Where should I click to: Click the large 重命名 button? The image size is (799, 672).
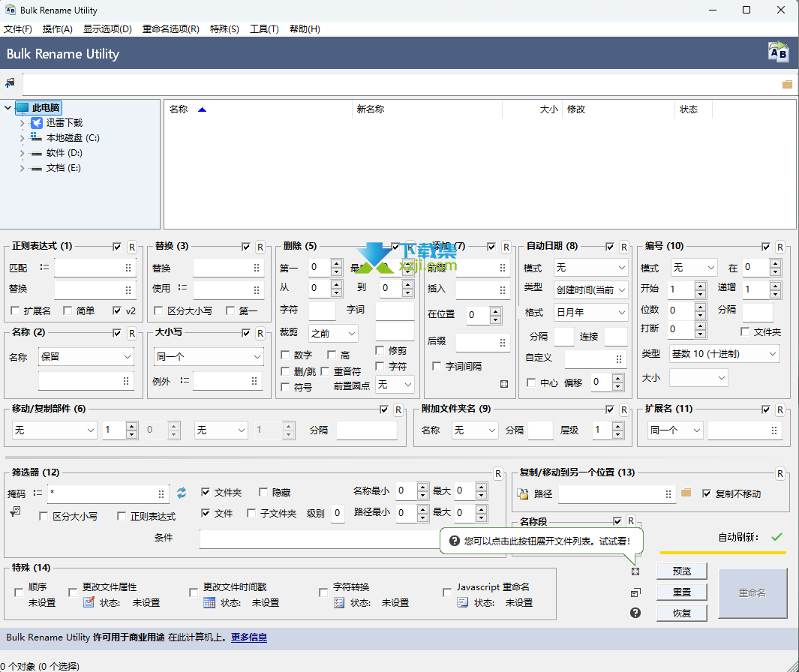[752, 592]
